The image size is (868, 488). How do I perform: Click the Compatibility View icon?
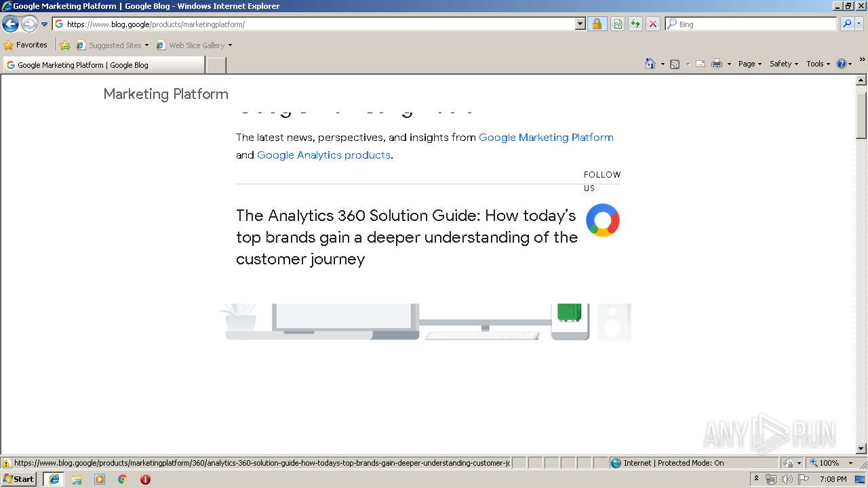[618, 24]
